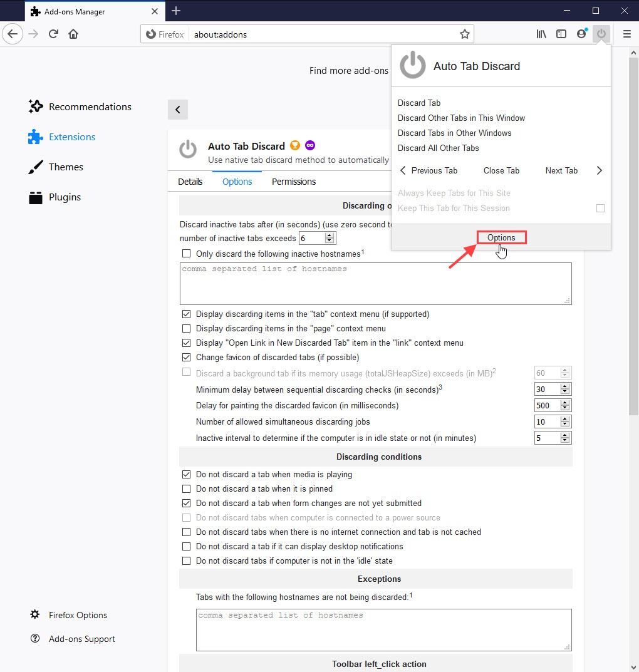The height and width of the screenshot is (672, 639).
Task: Expand more actions with the right chevron arrow
Action: coord(599,170)
